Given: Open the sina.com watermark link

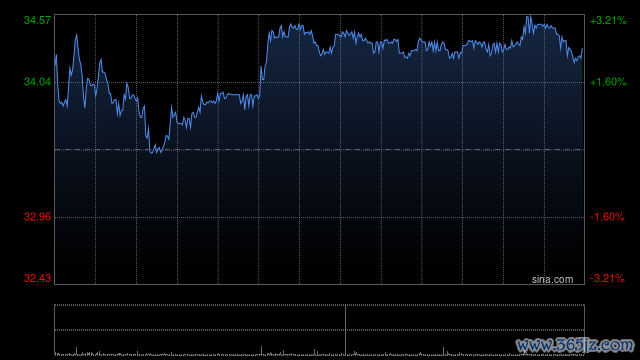Looking at the screenshot, I should point(552,280).
